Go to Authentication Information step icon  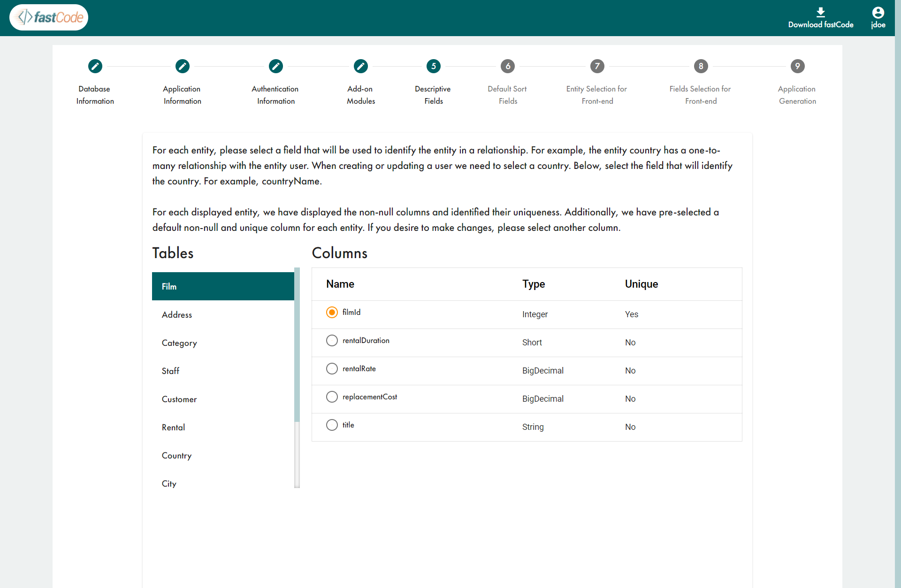(x=276, y=66)
